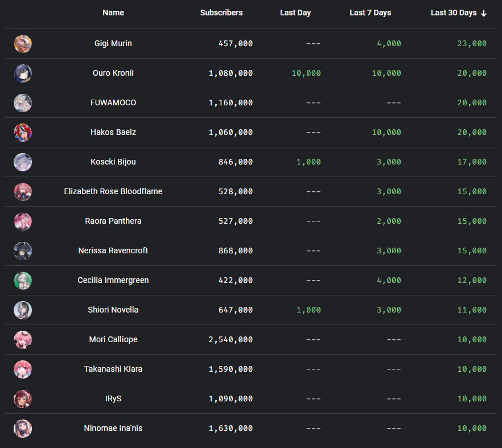The width and height of the screenshot is (502, 448).
Task: Click Mori Calliope's 2,540,000 subscriber count
Action: pyautogui.click(x=231, y=340)
